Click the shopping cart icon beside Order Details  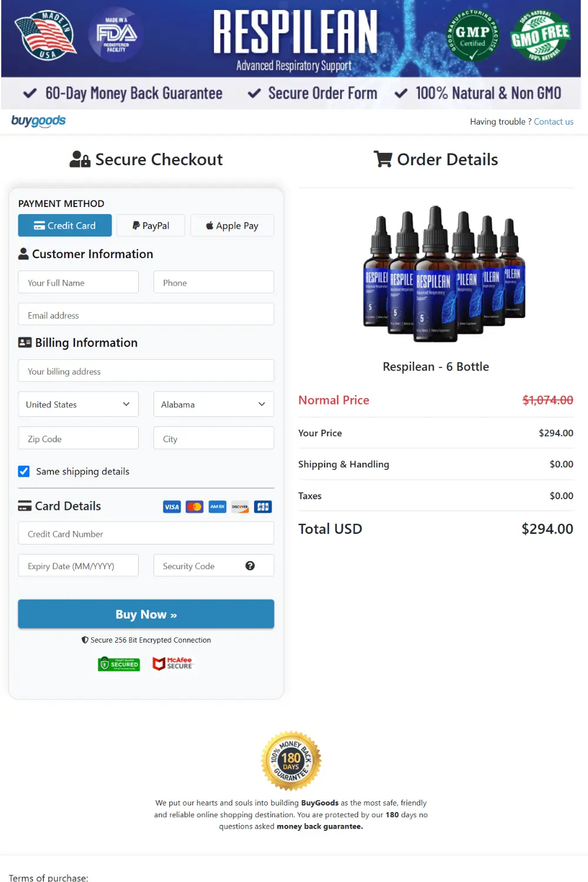click(x=384, y=159)
